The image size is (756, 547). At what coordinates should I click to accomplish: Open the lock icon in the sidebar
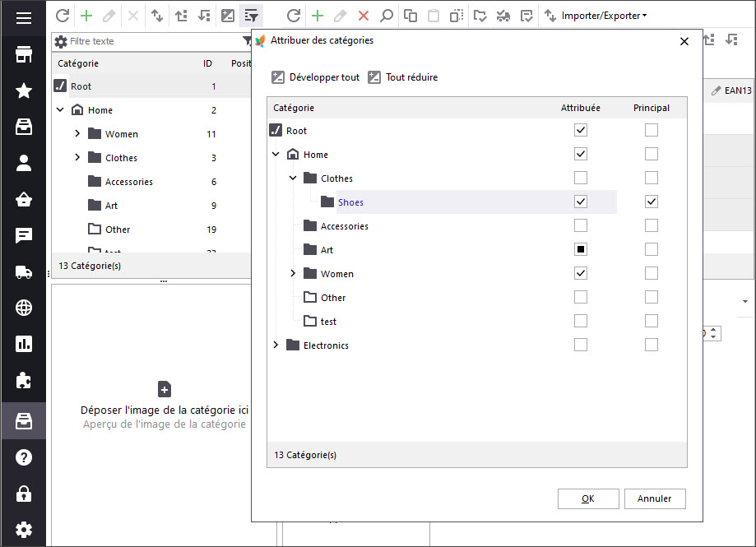[x=24, y=494]
